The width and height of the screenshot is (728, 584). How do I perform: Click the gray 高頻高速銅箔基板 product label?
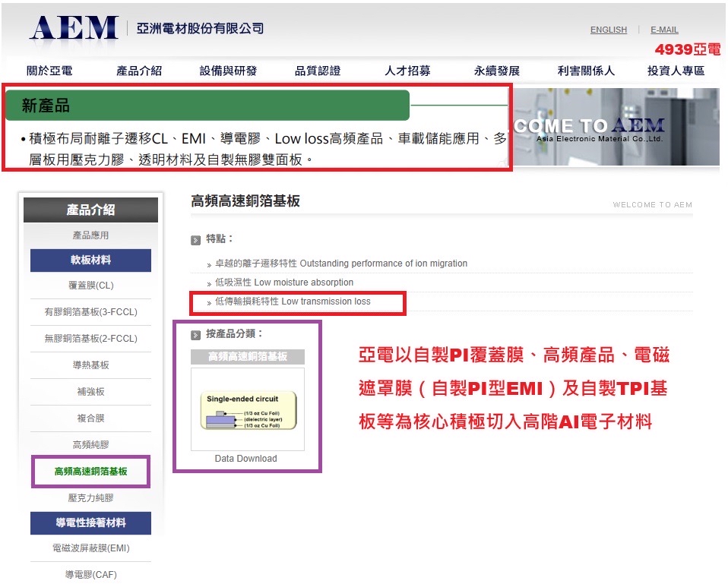click(x=248, y=356)
